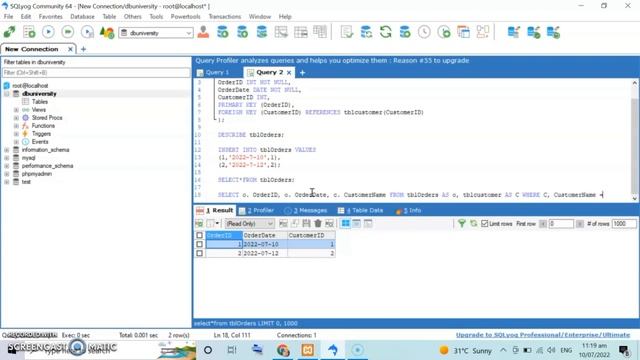
Task: Expand the Triggers node
Action: (16, 134)
